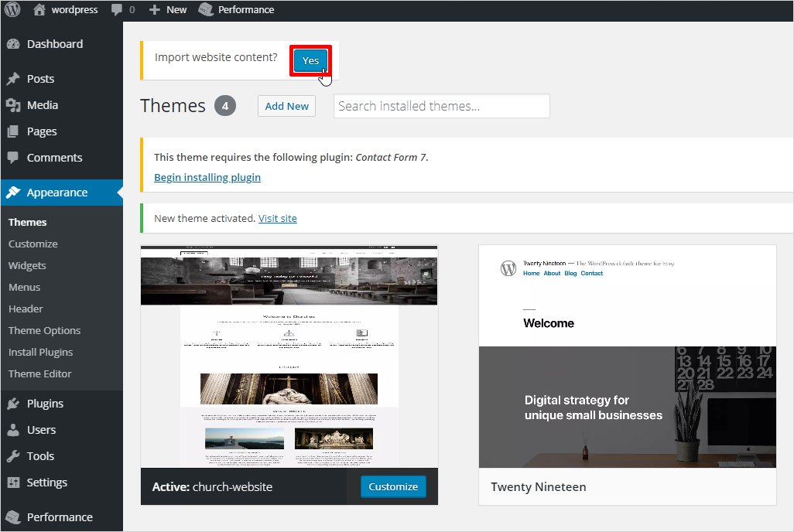Open Install Plugins submenu item

click(40, 353)
